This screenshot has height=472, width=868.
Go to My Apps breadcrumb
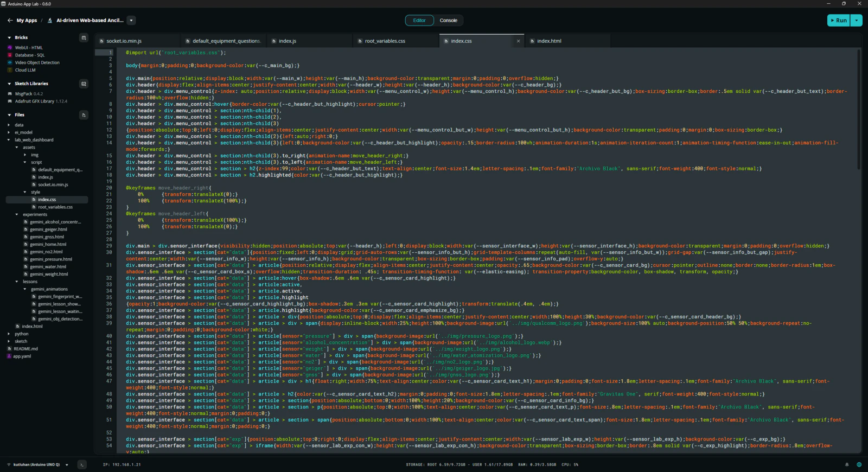(x=27, y=21)
